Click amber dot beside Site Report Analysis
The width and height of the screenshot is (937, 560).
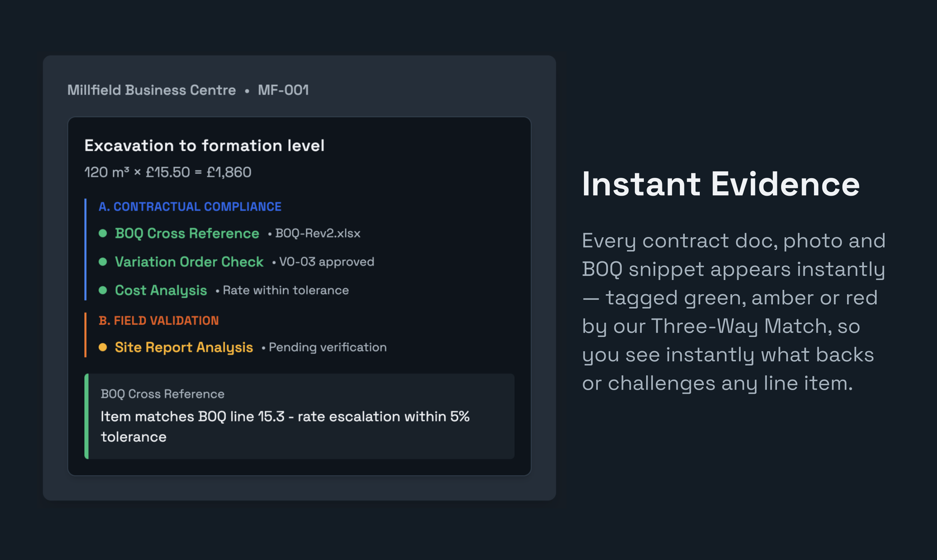pyautogui.click(x=102, y=347)
